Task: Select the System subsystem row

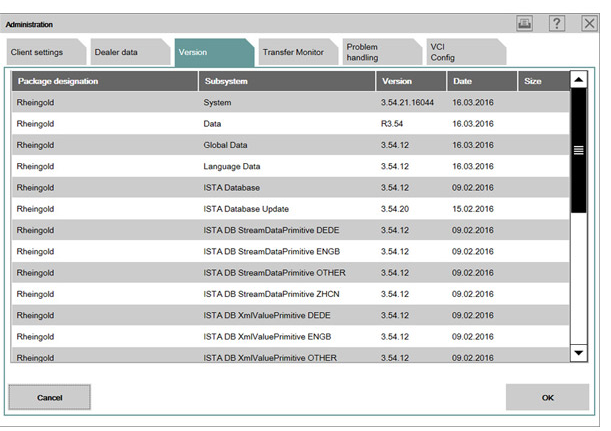Action: click(290, 102)
